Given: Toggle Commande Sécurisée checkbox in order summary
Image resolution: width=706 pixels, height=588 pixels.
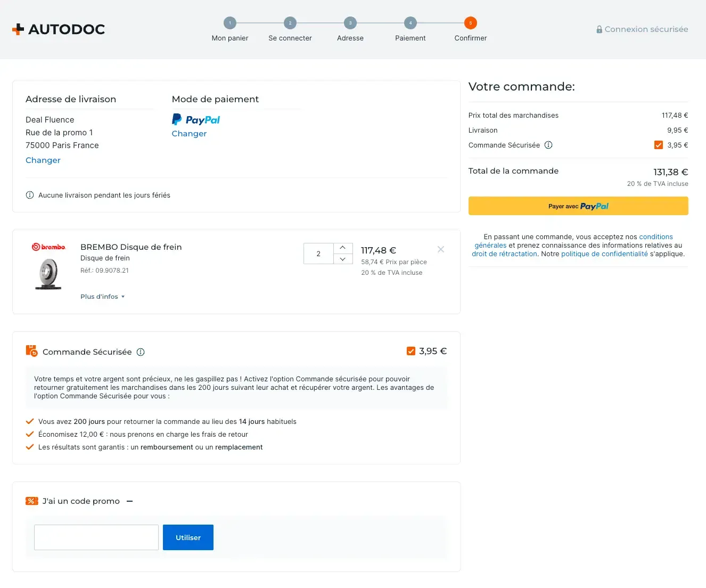Looking at the screenshot, I should click(x=659, y=145).
